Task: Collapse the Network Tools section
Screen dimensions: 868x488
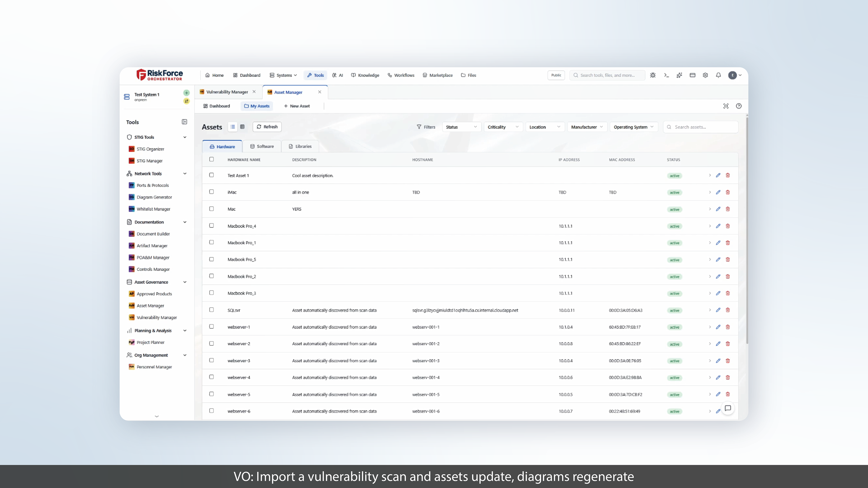Action: [185, 174]
